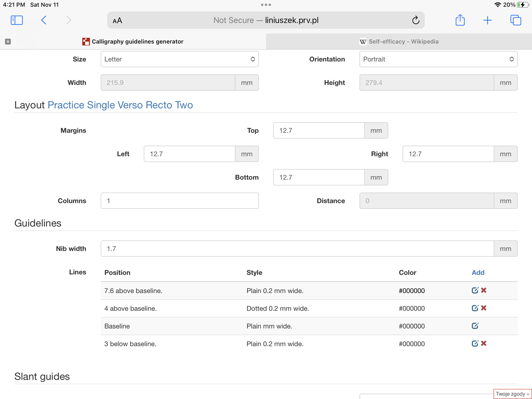
Task: Add a new guideline
Action: (478, 273)
